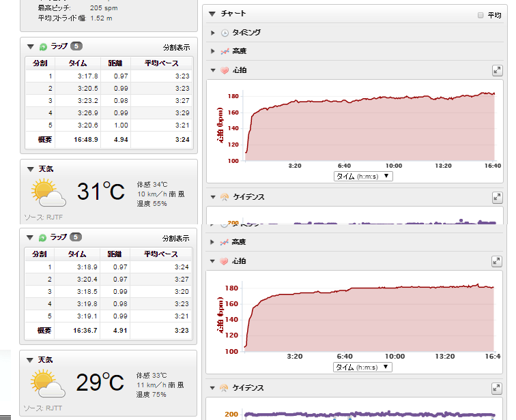The image size is (516, 420).
Task: Click the sun-and-cloud weather icon beside 31°C
Action: coord(48,192)
